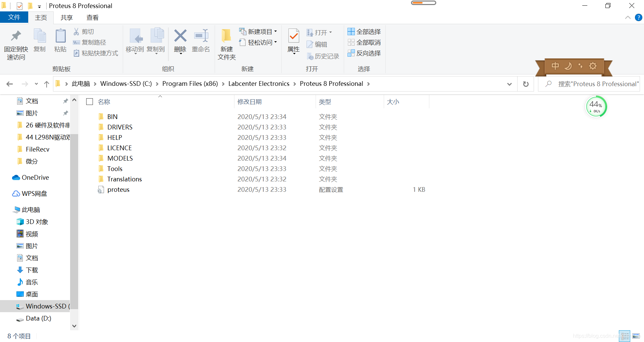644x342 pixels.
Task: Click 此电脑 in address breadcrumb
Action: pos(81,84)
